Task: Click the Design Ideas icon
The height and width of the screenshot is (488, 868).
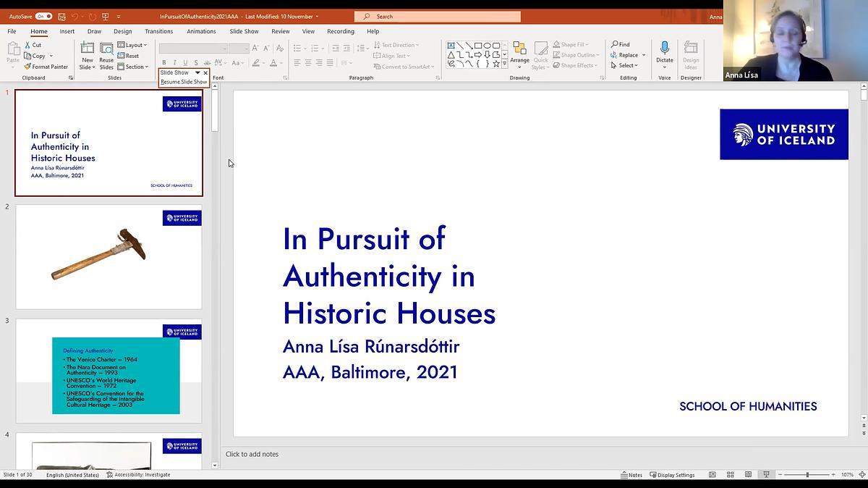Action: [691, 48]
